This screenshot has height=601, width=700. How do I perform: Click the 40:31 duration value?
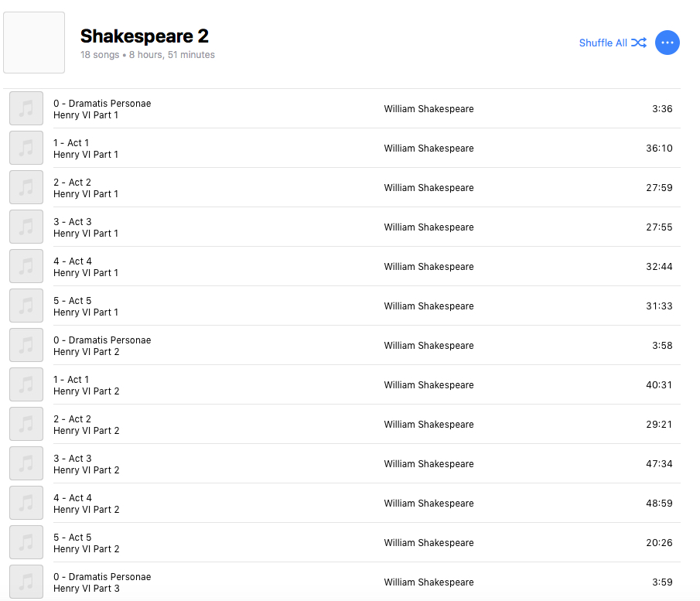click(659, 385)
